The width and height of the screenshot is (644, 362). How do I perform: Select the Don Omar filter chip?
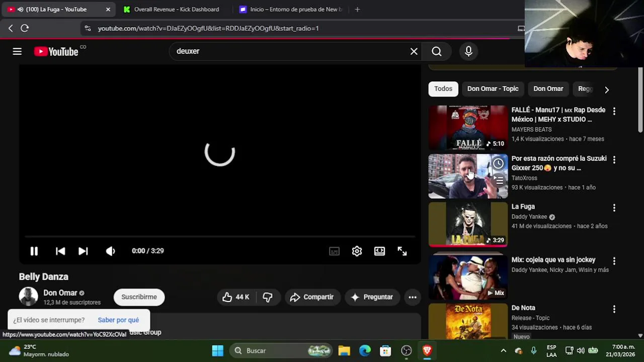(x=548, y=88)
